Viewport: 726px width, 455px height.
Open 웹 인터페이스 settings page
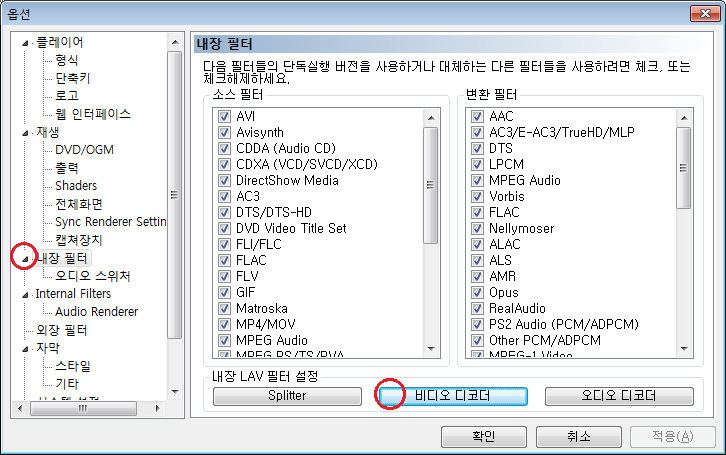[93, 114]
